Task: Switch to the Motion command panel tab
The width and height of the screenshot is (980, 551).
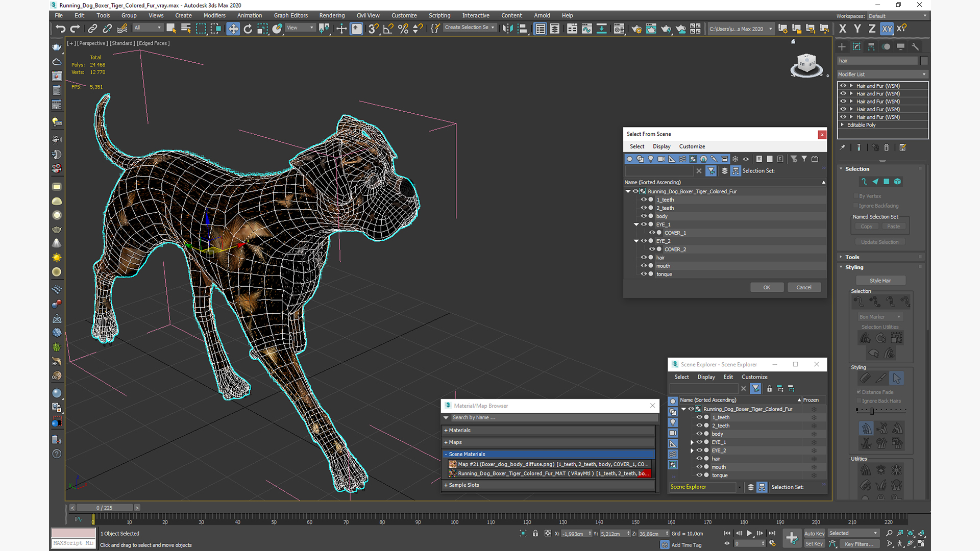Action: (886, 46)
